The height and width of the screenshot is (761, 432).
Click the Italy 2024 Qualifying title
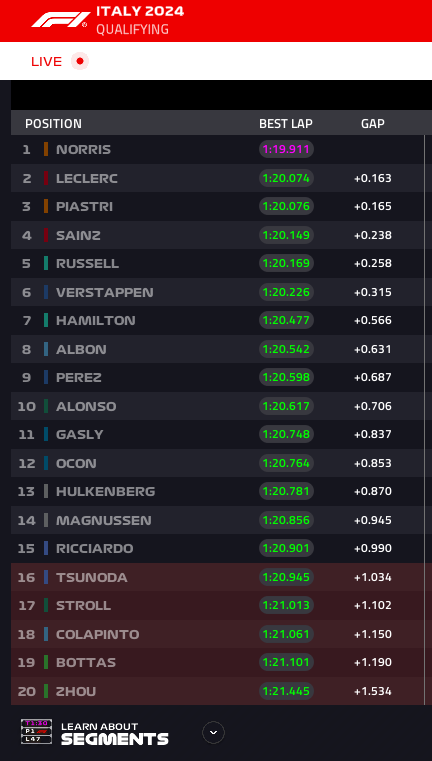140,20
